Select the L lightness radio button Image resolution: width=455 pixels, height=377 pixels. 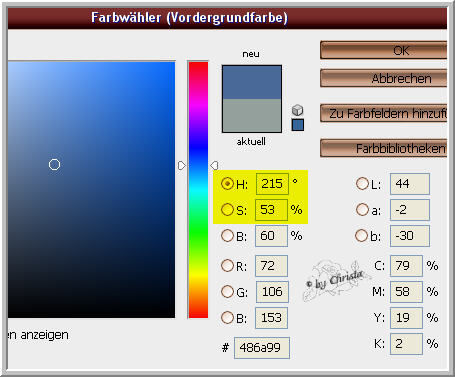362,183
